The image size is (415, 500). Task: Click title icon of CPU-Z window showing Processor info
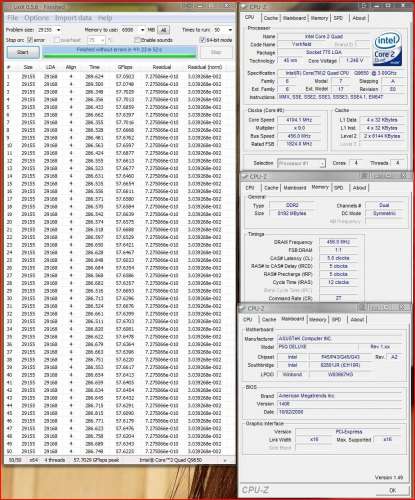tap(245, 6)
